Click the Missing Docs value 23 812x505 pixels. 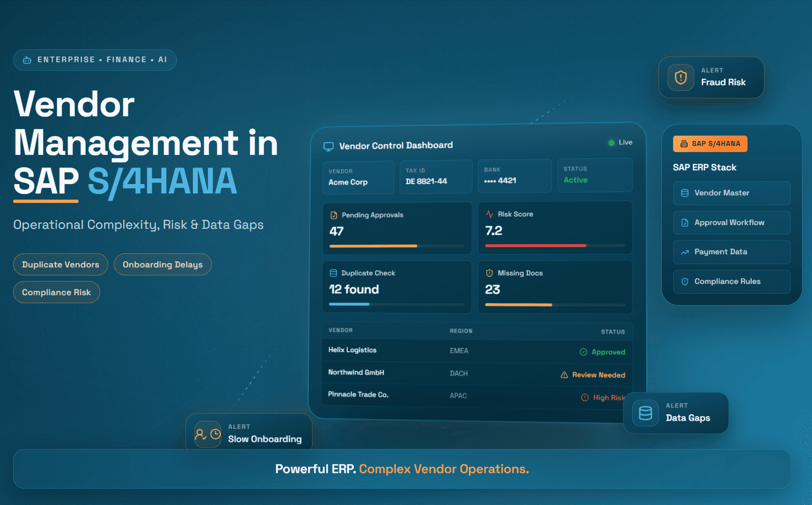pos(493,289)
